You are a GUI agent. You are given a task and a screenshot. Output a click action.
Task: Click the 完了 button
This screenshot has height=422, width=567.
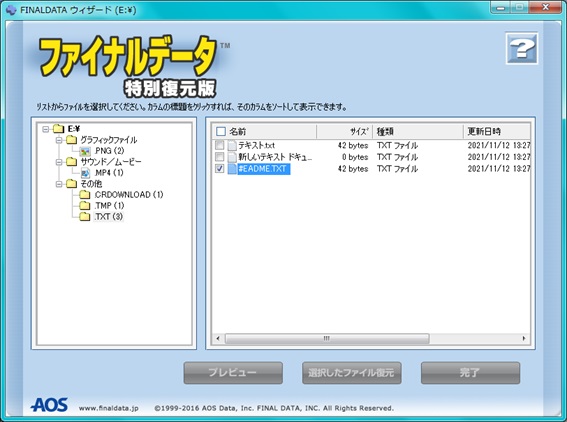tap(470, 373)
